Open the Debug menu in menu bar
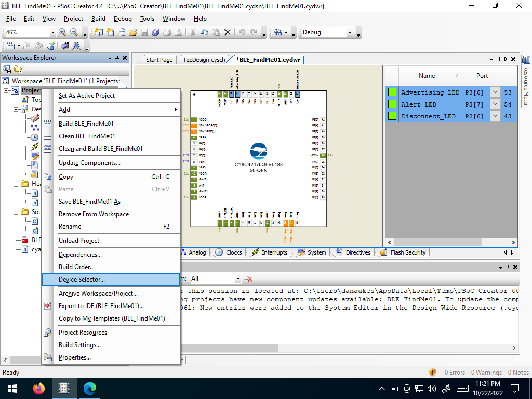This screenshot has width=532, height=399. click(x=123, y=19)
